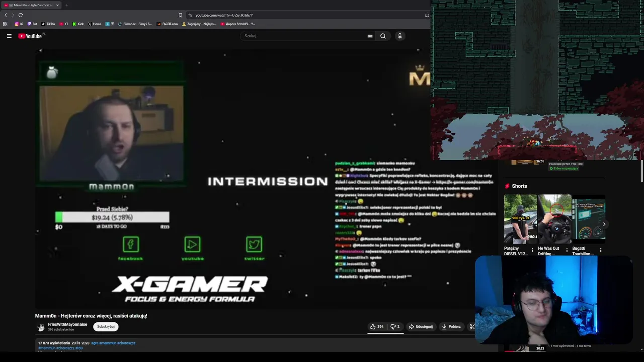The width and height of the screenshot is (644, 362).
Task: Start voice search with the microphone icon
Action: click(400, 36)
